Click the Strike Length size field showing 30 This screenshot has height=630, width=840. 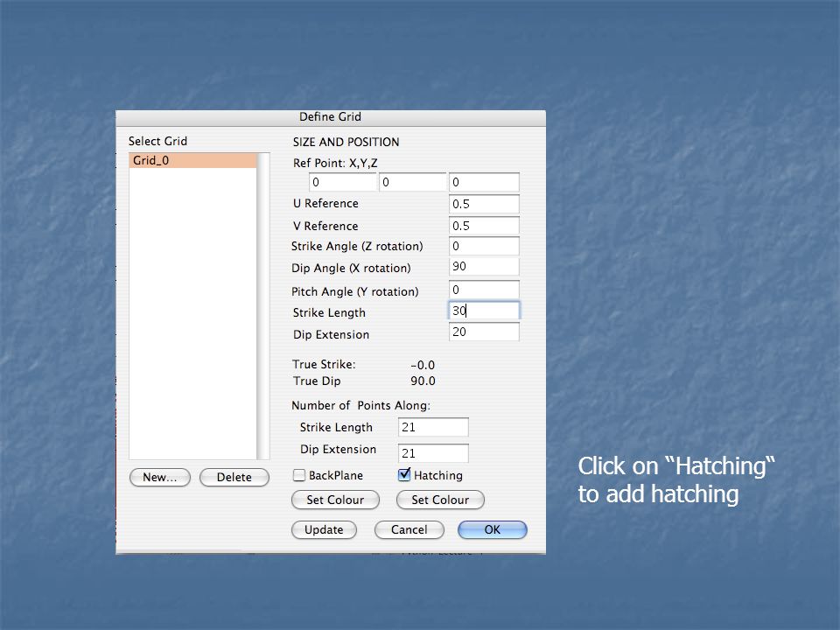pyautogui.click(x=484, y=311)
